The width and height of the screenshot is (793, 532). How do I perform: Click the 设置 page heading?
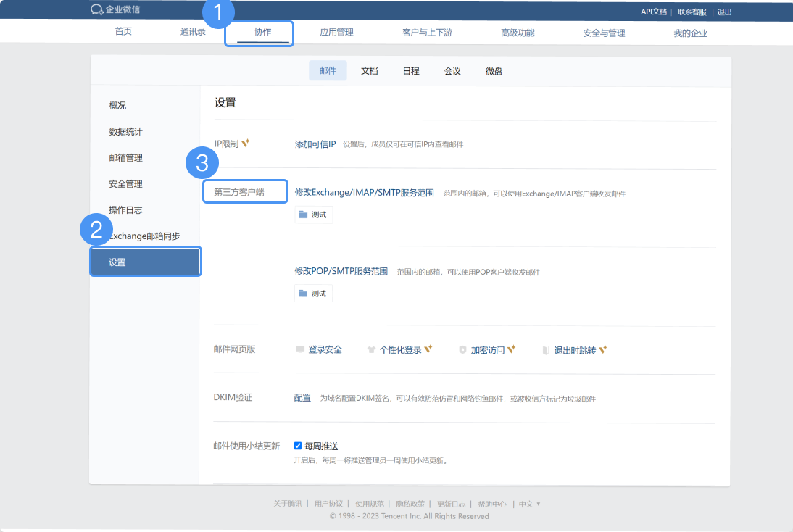[x=225, y=103]
